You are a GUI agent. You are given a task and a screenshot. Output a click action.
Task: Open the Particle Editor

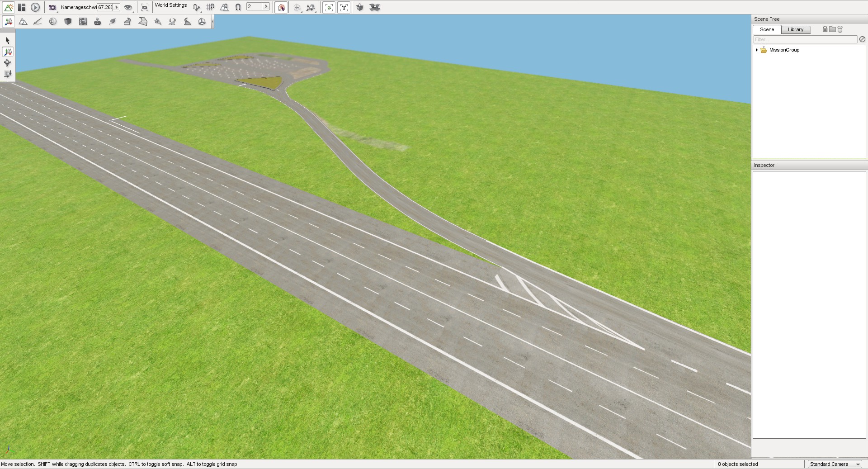pos(157,22)
